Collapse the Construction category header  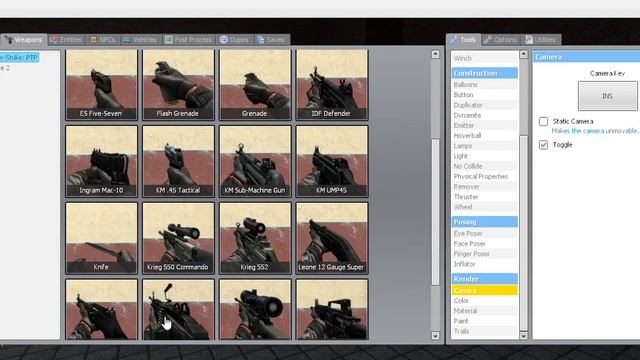coord(484,73)
